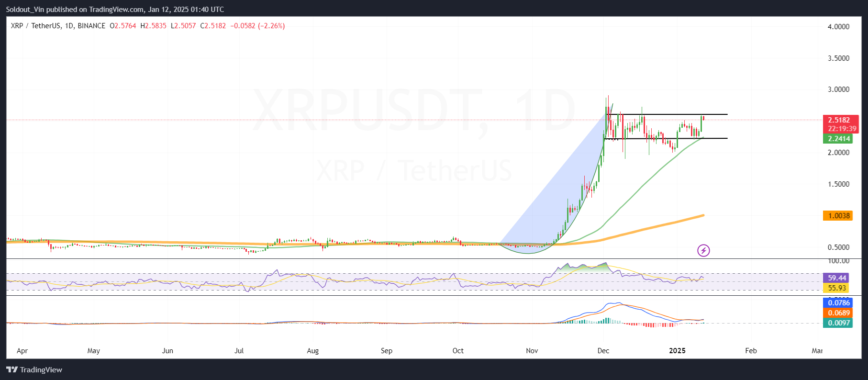Click the Dec label on time axis
The width and height of the screenshot is (868, 380).
click(603, 351)
